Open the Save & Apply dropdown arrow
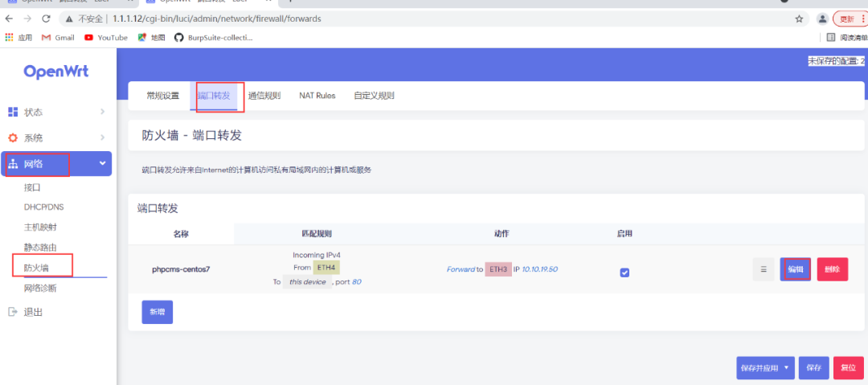This screenshot has height=385, width=868. [x=786, y=368]
